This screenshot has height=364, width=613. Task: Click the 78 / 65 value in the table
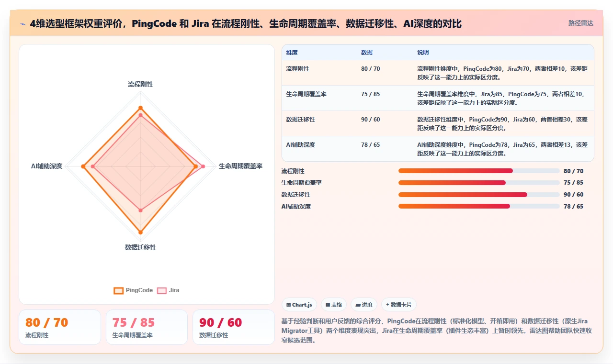tap(370, 145)
